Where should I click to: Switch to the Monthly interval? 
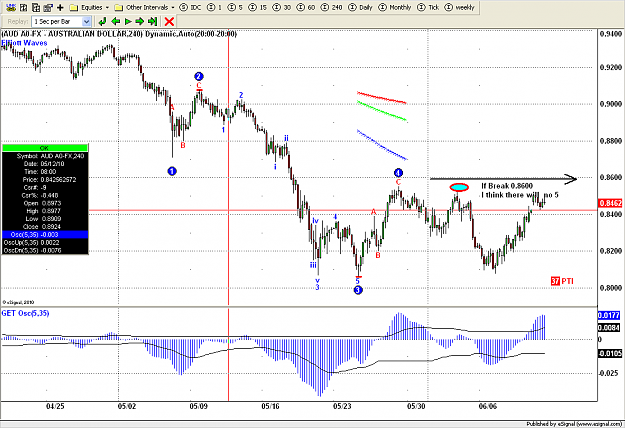click(x=395, y=7)
